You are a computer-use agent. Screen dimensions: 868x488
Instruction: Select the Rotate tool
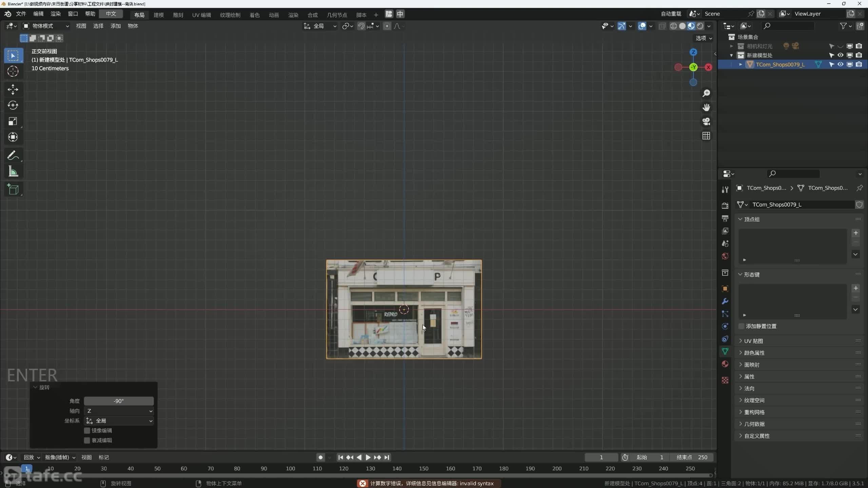coord(13,105)
